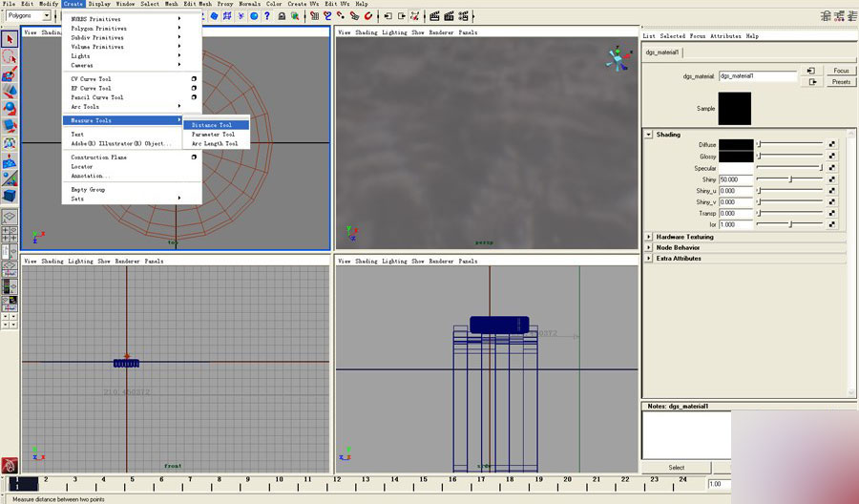Expand the Hardware Texturing section

click(x=649, y=237)
